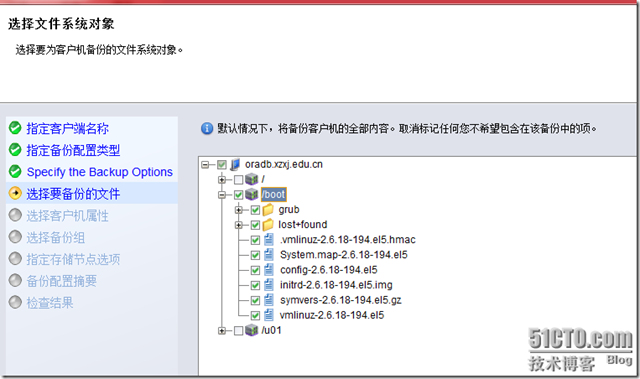
Task: Select the vmlinuz-2.6.18-194.el5 file
Action: tap(332, 315)
